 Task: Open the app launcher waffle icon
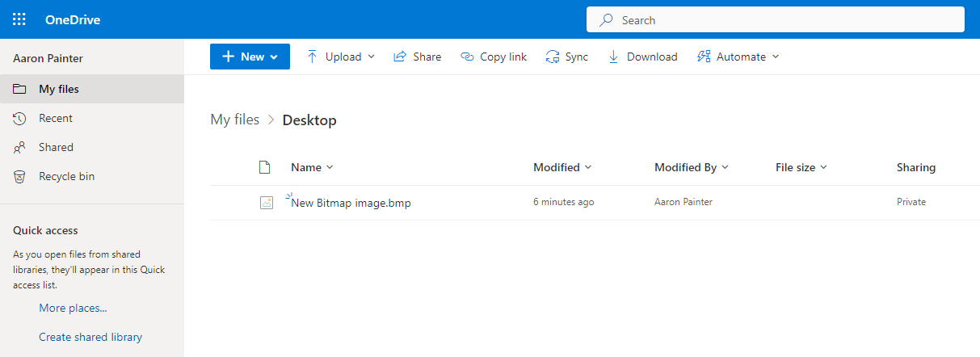pos(19,19)
